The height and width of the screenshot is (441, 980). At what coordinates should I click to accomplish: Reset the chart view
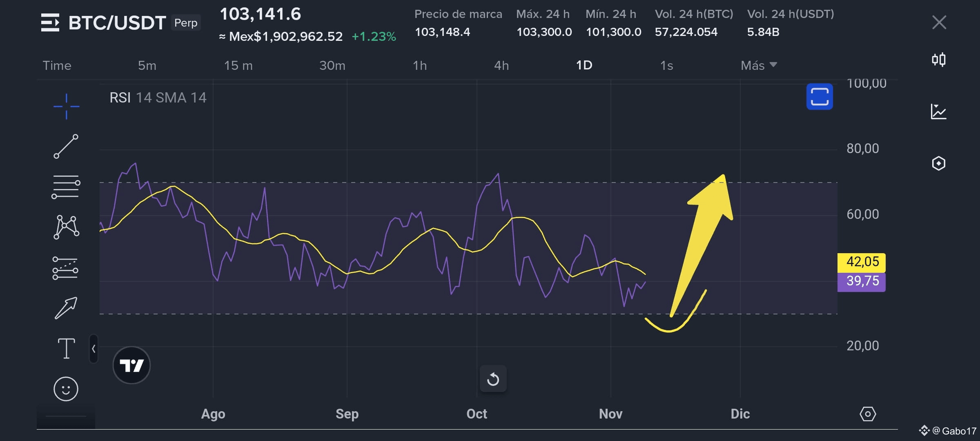coord(493,379)
